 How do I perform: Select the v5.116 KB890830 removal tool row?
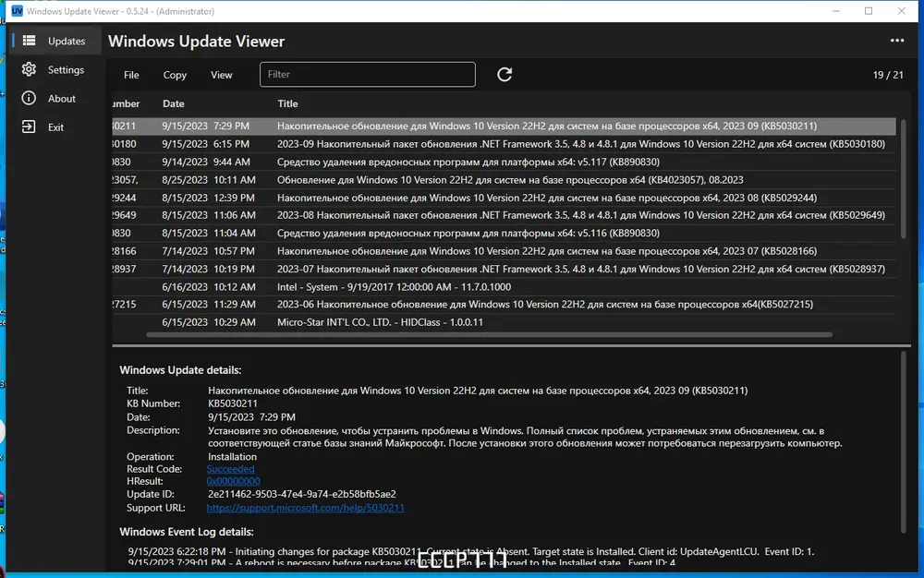504,233
